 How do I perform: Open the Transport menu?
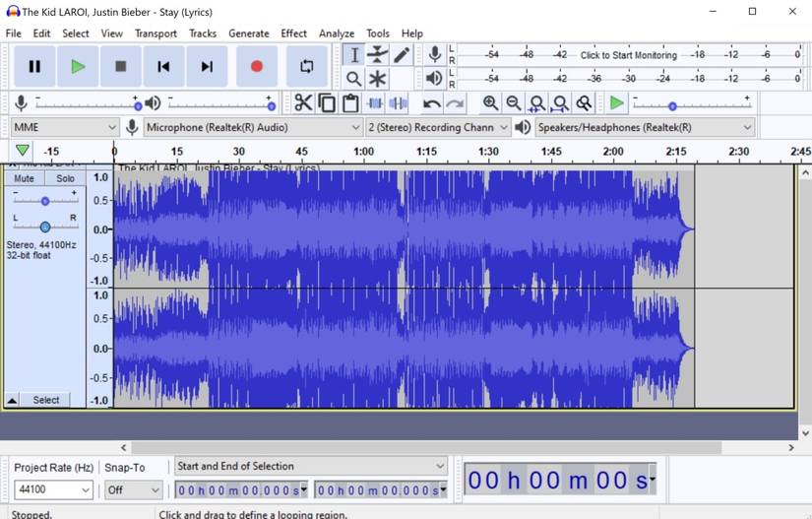(156, 33)
